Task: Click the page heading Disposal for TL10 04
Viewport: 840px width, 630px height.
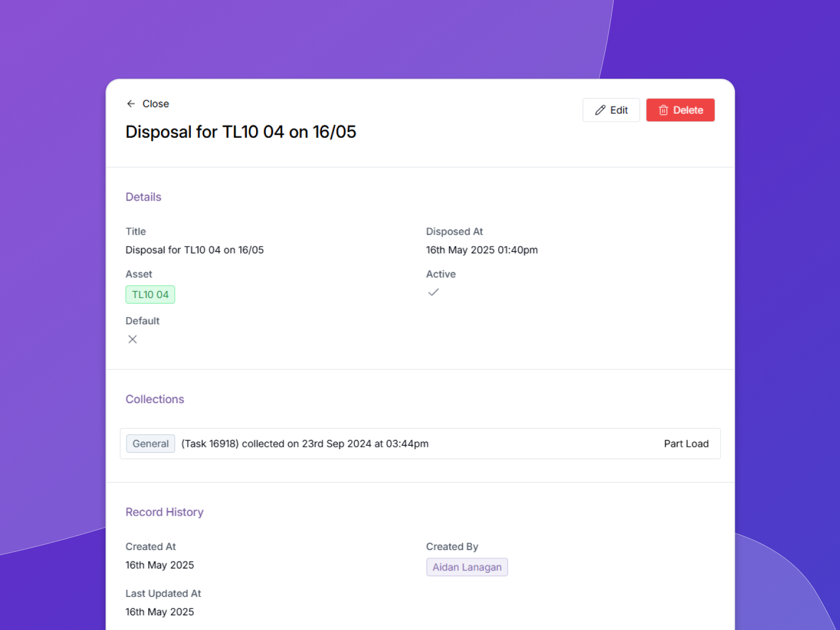Action: 240,132
